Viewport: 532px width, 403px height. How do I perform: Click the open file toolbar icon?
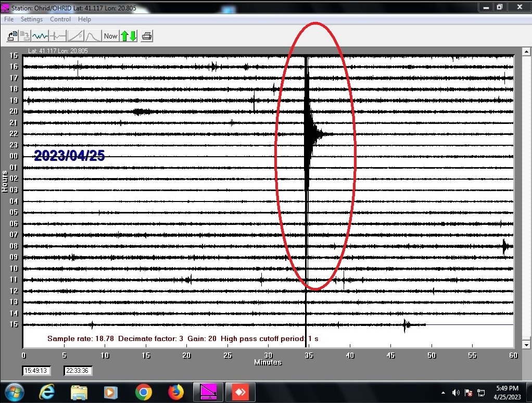click(12, 36)
